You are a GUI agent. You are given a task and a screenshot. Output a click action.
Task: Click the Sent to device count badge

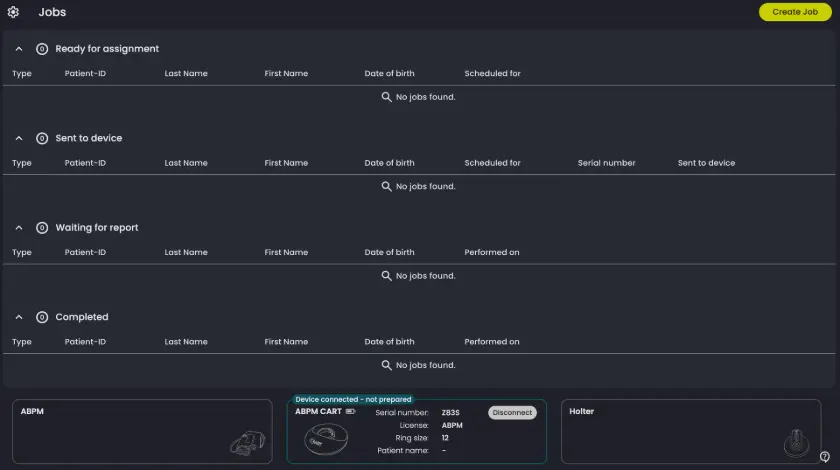point(42,138)
